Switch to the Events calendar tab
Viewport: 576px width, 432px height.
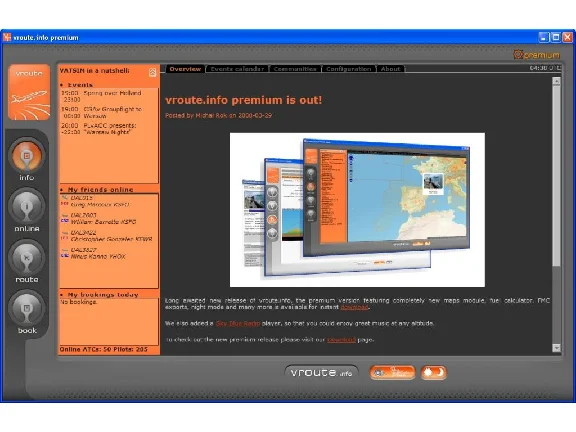tap(237, 69)
